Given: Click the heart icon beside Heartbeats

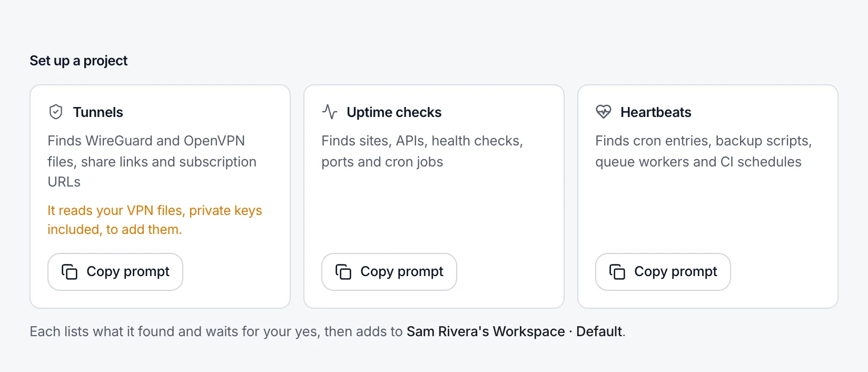Looking at the screenshot, I should pyautogui.click(x=604, y=112).
